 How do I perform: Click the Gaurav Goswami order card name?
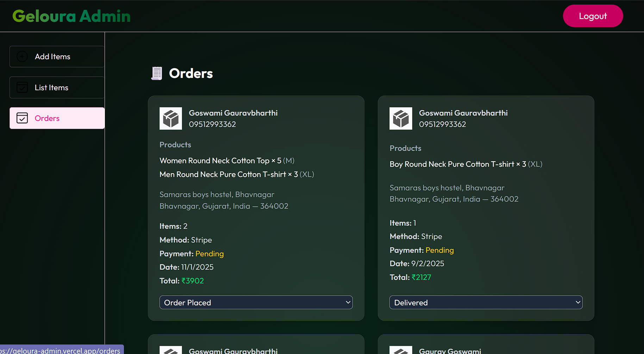[x=450, y=351]
